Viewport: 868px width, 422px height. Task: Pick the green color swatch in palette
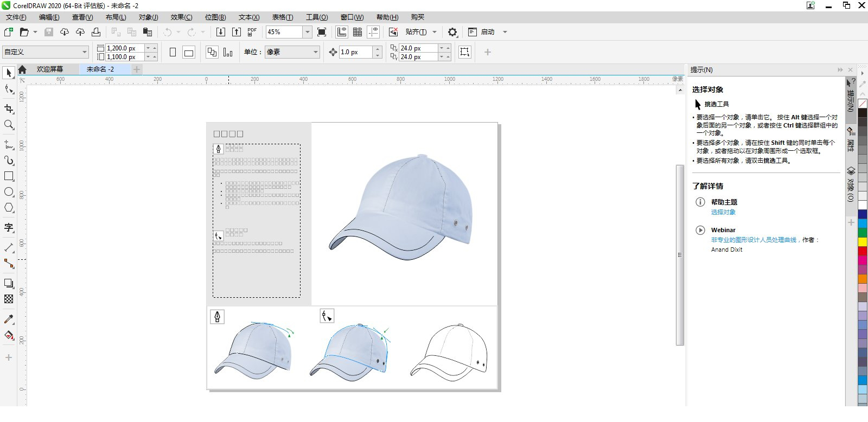pyautogui.click(x=863, y=233)
